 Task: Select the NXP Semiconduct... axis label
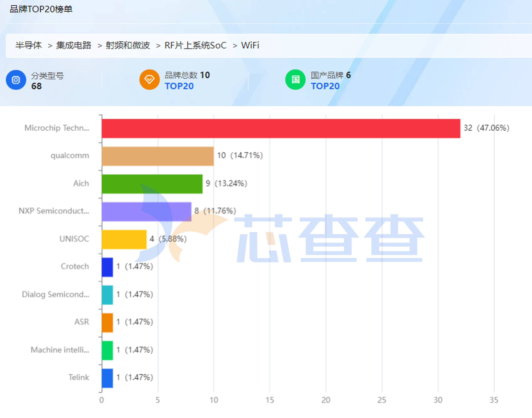[54, 211]
